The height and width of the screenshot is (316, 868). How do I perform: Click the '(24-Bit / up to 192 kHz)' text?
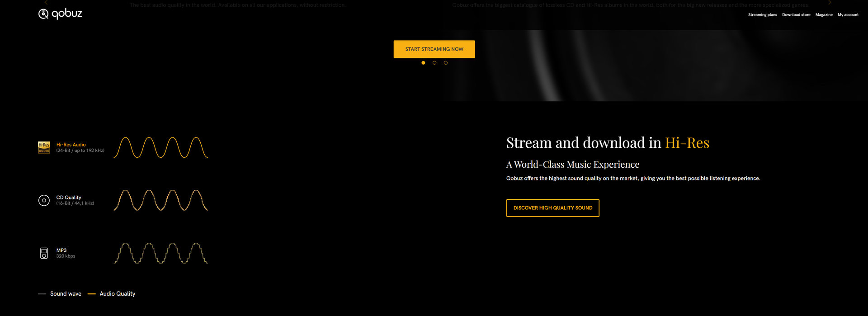click(80, 151)
